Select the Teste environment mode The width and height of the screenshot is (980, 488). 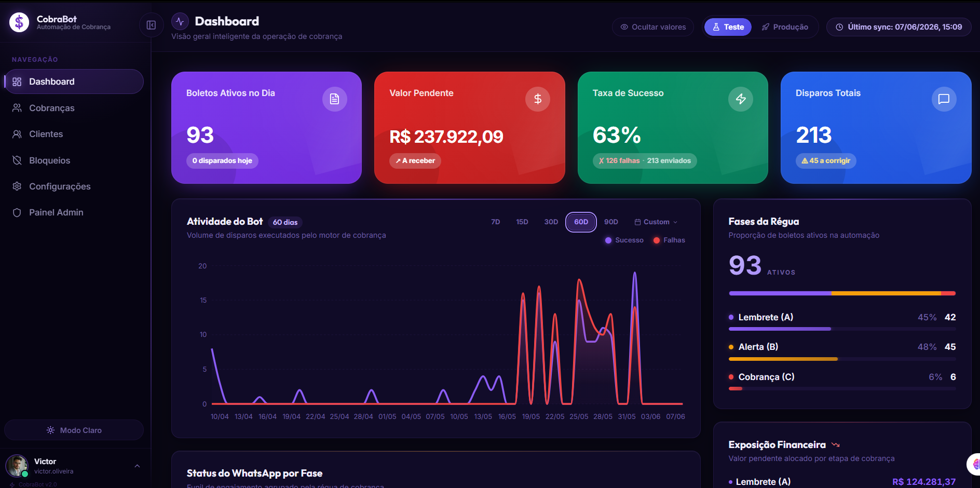[x=728, y=27]
